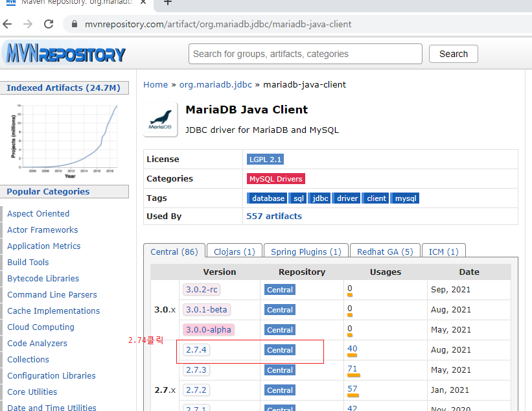Click the Search button
The image size is (532, 411).
pyautogui.click(x=454, y=54)
